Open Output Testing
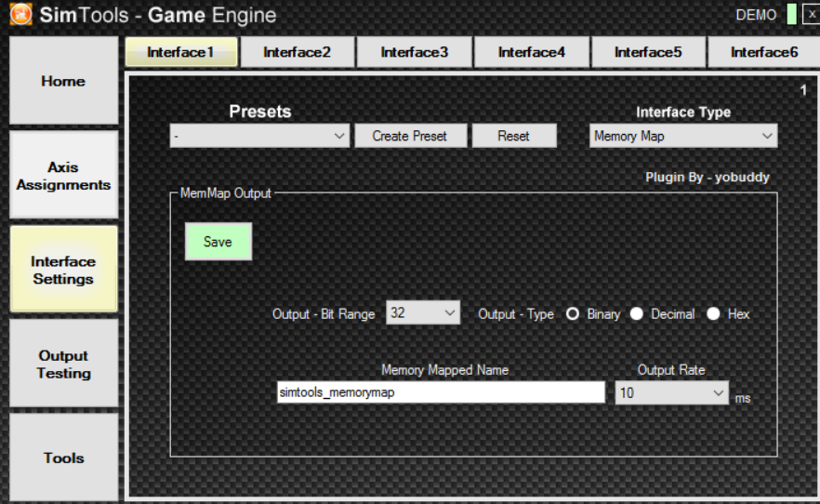The width and height of the screenshot is (820, 504). tap(63, 364)
